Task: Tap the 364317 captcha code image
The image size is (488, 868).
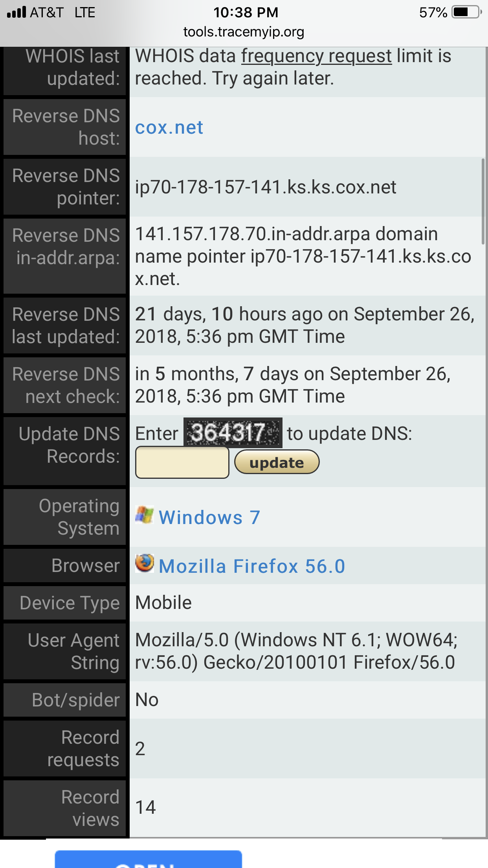Action: coord(233,432)
